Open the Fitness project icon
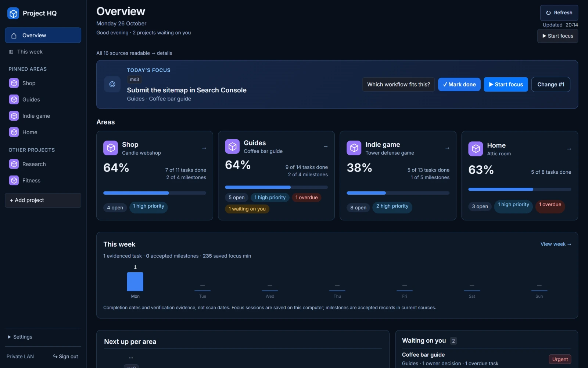 click(14, 180)
